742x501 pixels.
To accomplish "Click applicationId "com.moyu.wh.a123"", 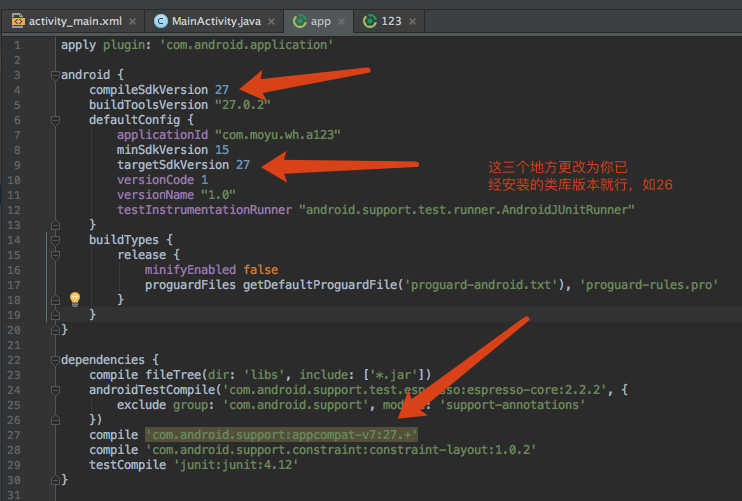I will pyautogui.click(x=278, y=135).
